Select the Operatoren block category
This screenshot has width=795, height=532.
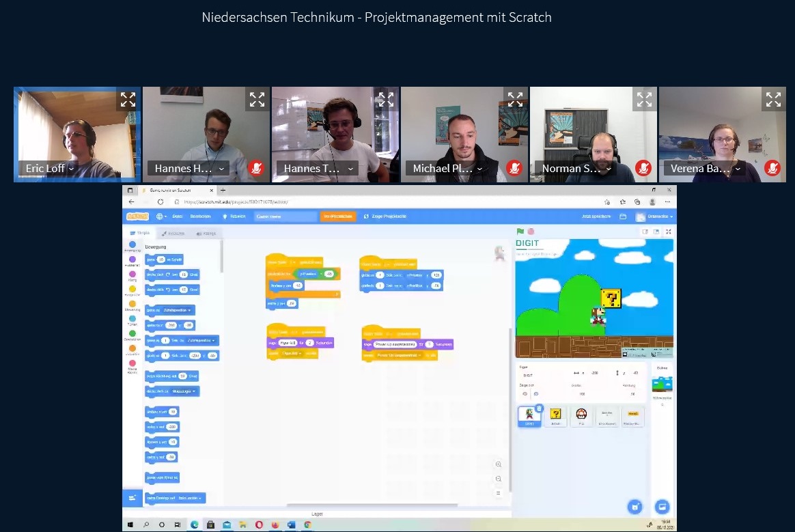pos(132,336)
